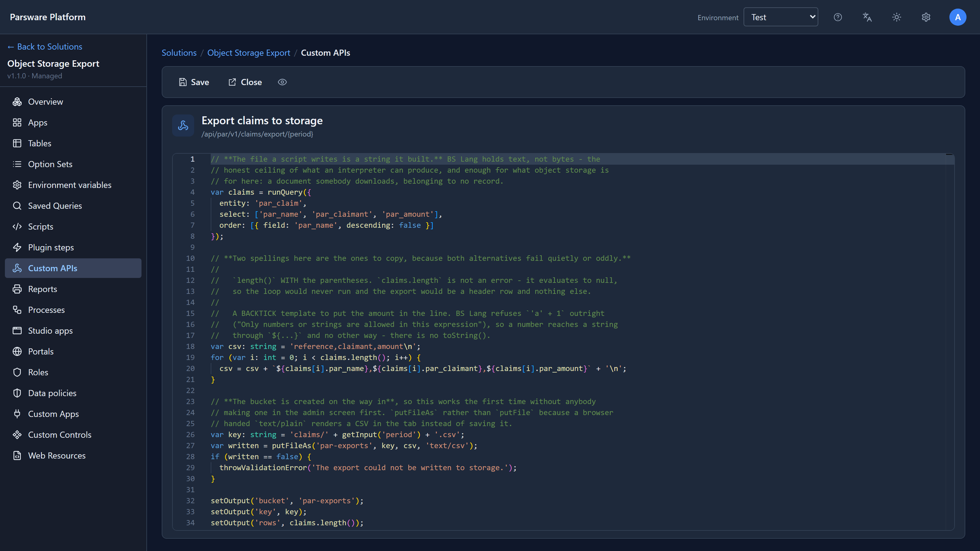980x551 pixels.
Task: Click line number 19 in the gutter
Action: [190, 358]
